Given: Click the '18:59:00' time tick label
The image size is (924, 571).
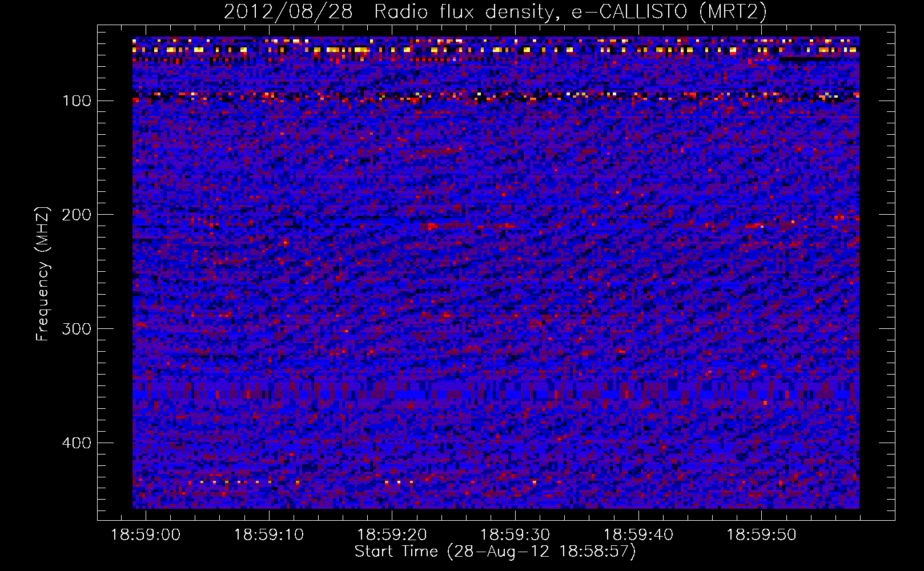Looking at the screenshot, I should coord(146,535).
